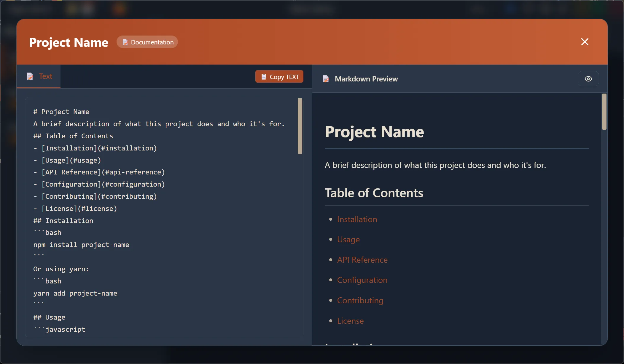Click the '- [Contributing](#contributing)' source line
This screenshot has width=624, height=364.
pyautogui.click(x=95, y=196)
